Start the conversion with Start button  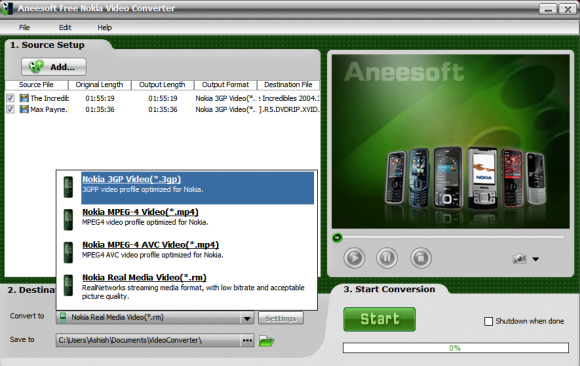click(380, 319)
